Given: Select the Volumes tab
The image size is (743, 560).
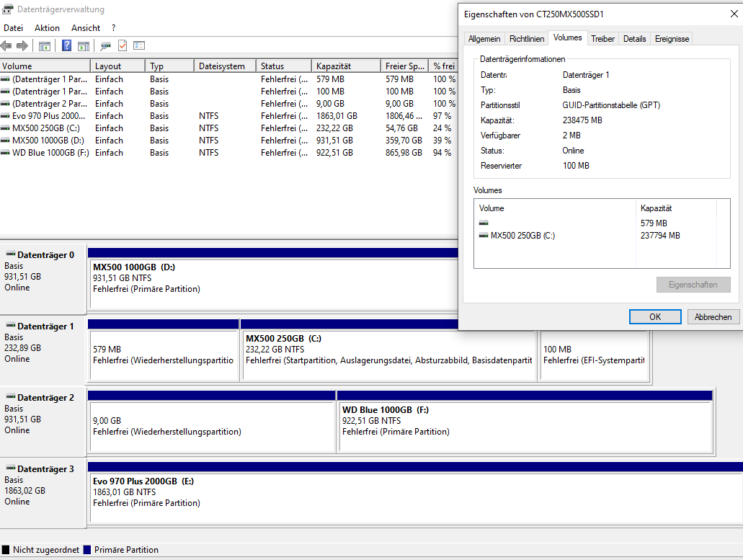Looking at the screenshot, I should (568, 38).
